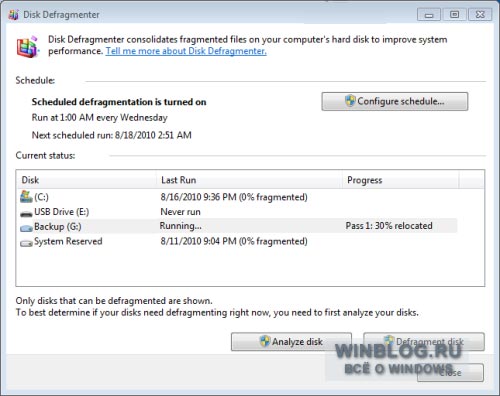Sort by the Disk column header
This screenshot has width=500, height=396.
(86, 180)
